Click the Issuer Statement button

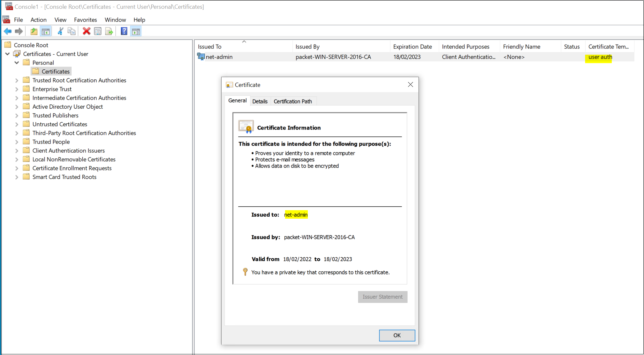pyautogui.click(x=382, y=297)
